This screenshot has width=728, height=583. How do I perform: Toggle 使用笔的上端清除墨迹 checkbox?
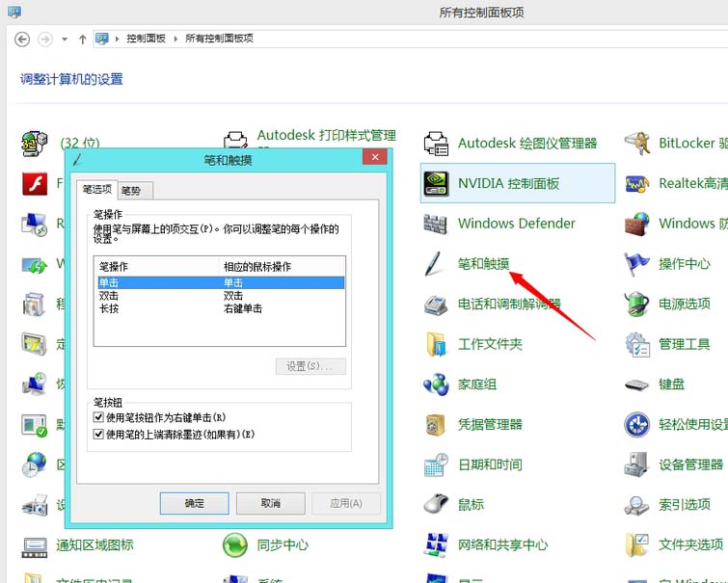click(98, 434)
